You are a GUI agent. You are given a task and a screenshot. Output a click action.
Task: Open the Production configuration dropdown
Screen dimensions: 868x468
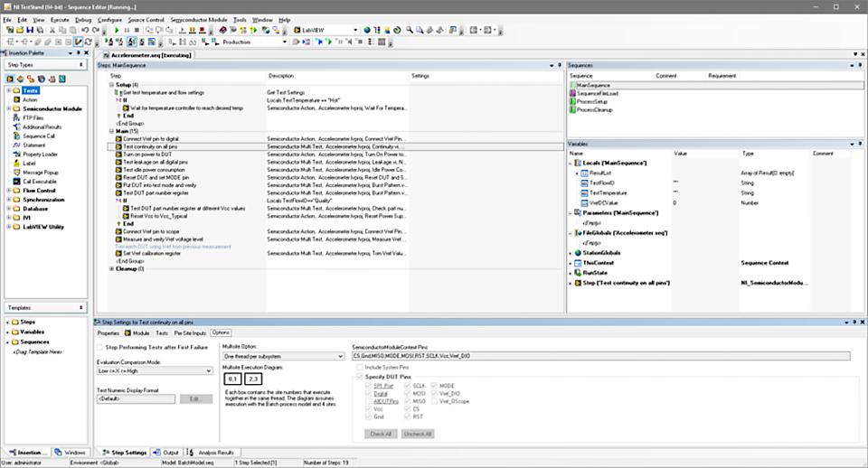(285, 42)
